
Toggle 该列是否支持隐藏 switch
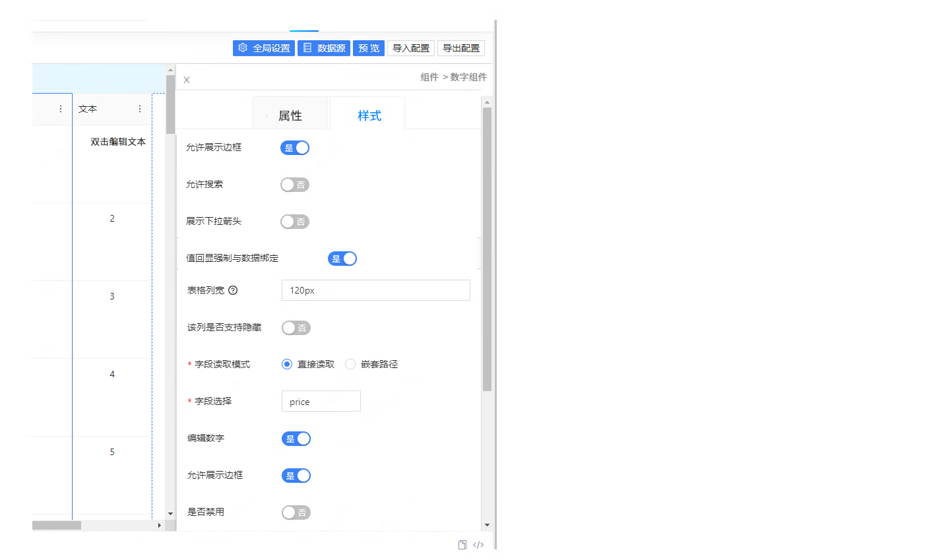click(x=296, y=328)
